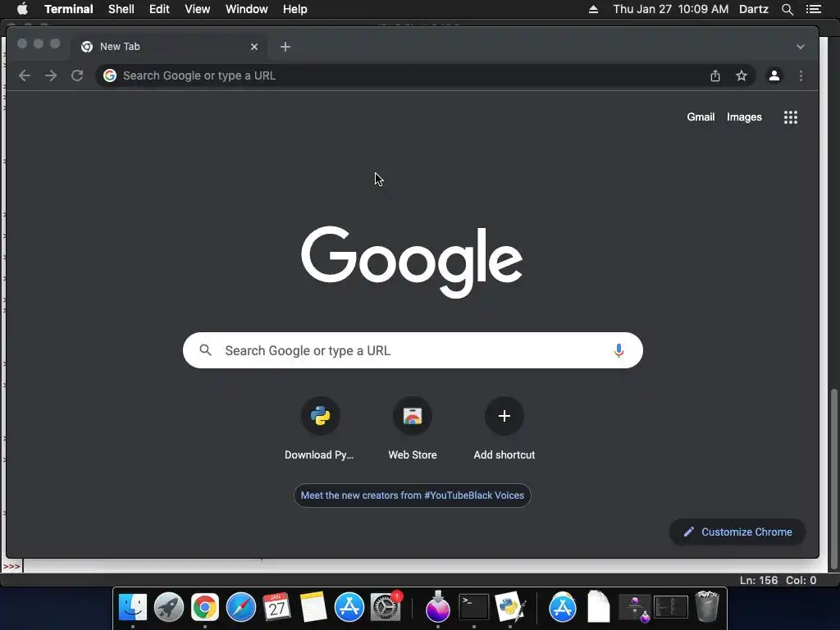Open the Chrome three-dot menu
Screen dimensions: 840x630
tap(801, 75)
